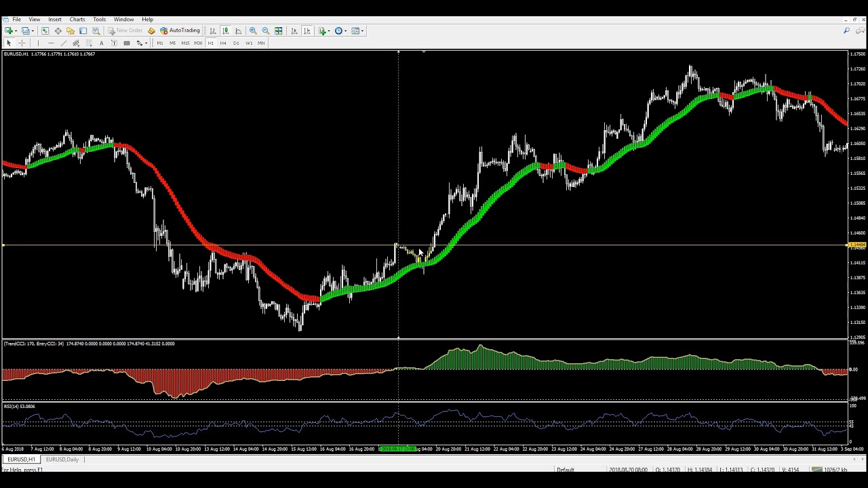Screen dimensions: 868x488
Task: Switch chart to Candlesticks mode
Action: click(226, 30)
